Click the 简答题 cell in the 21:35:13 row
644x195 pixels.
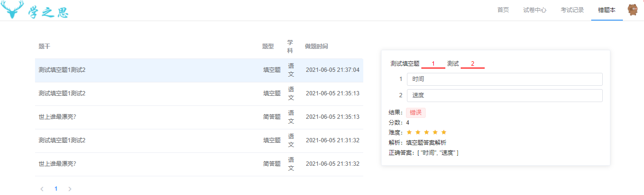click(x=272, y=117)
